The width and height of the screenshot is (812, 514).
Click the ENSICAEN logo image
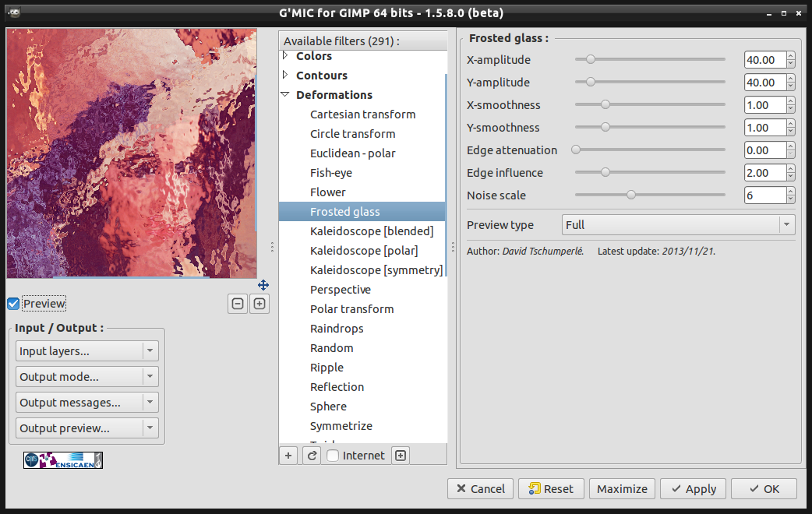coord(63,460)
